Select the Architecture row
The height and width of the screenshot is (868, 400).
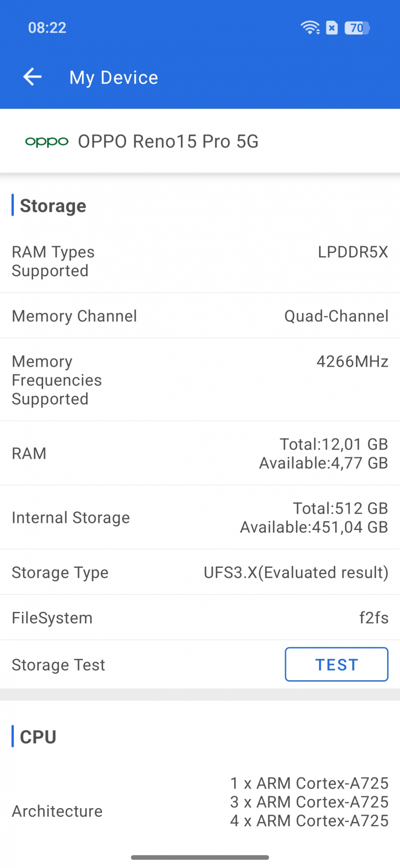(200, 811)
